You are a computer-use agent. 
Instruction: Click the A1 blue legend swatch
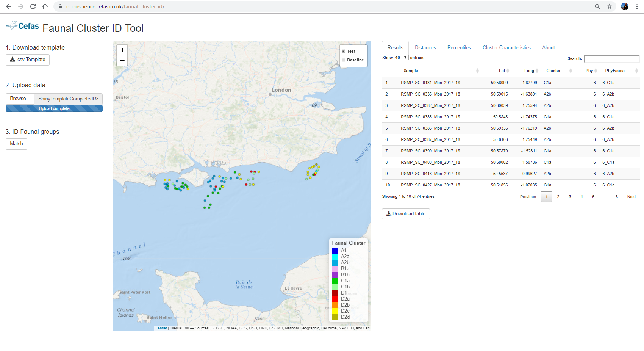tap(335, 250)
